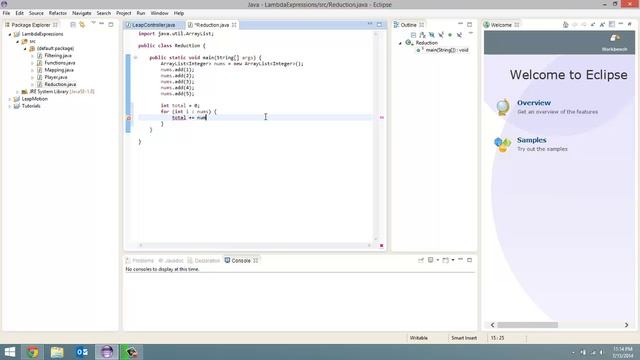Open the Search menu
640x360 pixels.
point(104,13)
